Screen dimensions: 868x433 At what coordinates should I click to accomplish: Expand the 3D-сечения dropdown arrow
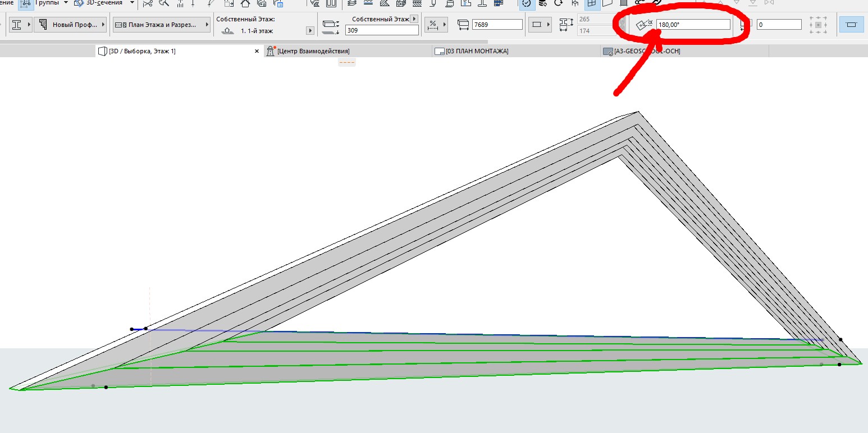(132, 3)
